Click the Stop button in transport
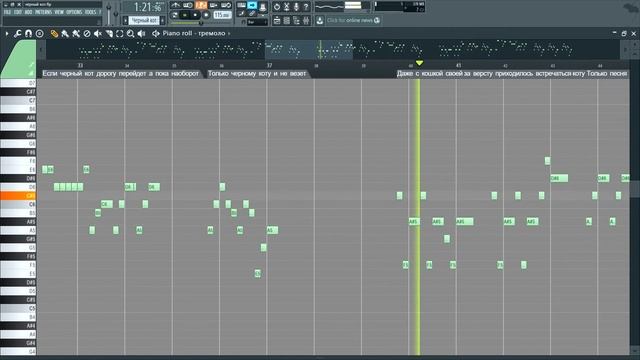The image size is (640, 360). 195,15
